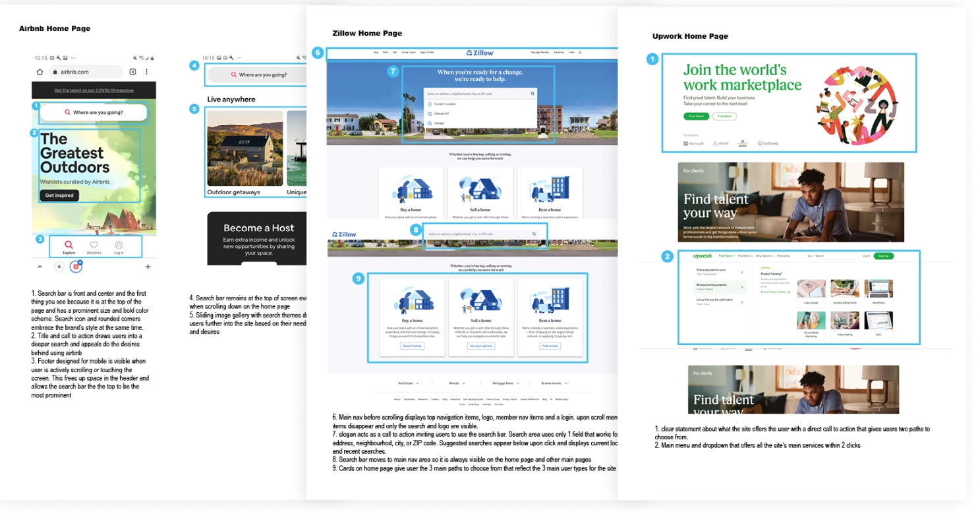The height and width of the screenshot is (519, 980).
Task: Click Help in Zillow top nav
Action: tap(571, 53)
